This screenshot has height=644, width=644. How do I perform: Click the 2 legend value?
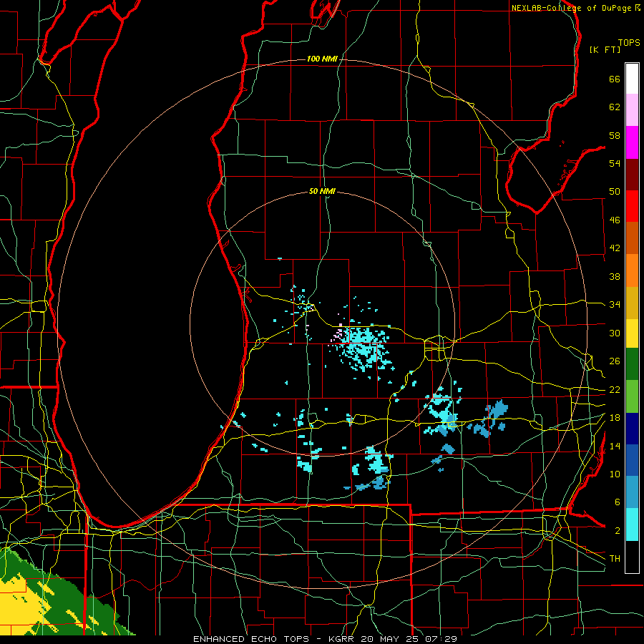[617, 531]
